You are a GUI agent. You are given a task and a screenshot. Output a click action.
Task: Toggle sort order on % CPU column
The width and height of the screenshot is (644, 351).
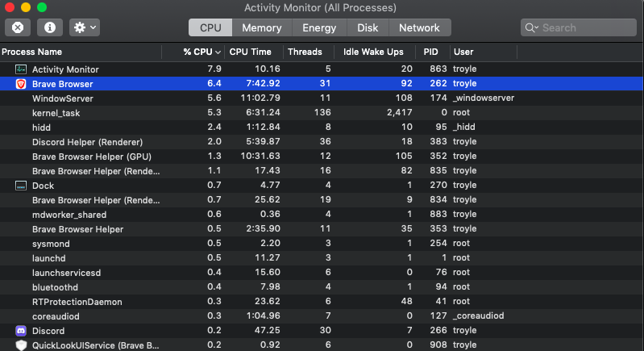(x=193, y=52)
